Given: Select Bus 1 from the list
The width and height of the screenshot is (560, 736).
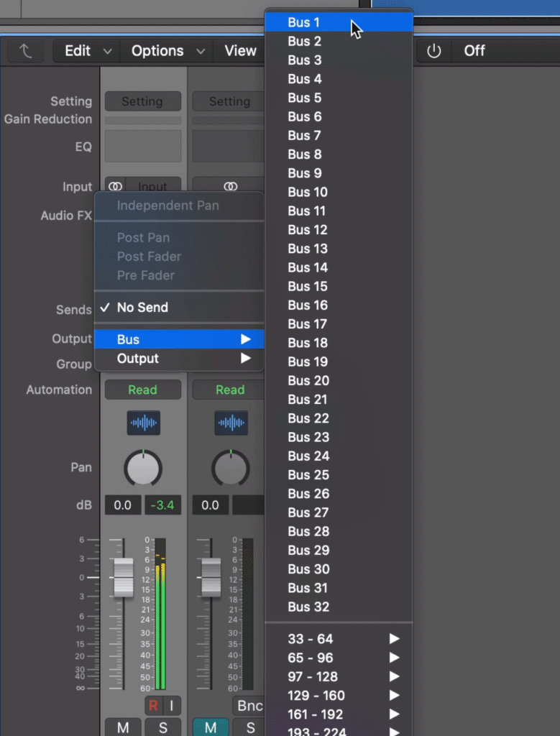Looking at the screenshot, I should [339, 22].
